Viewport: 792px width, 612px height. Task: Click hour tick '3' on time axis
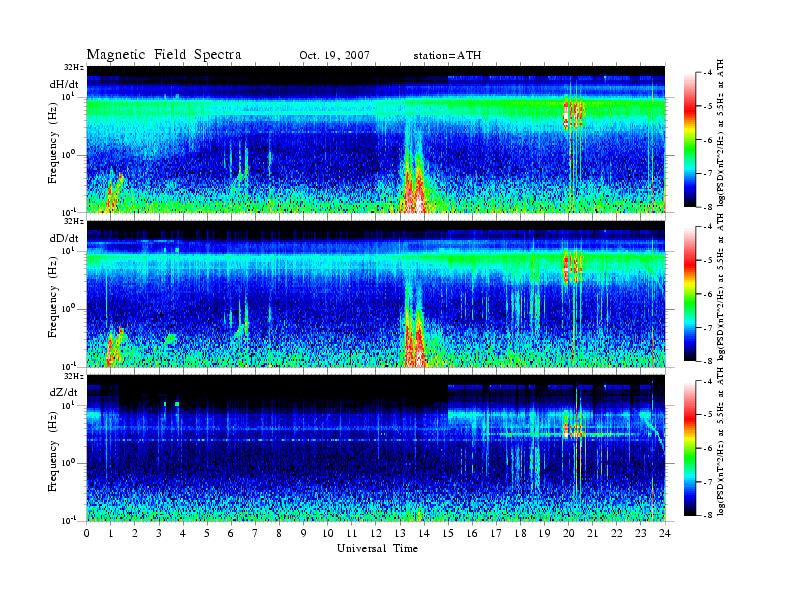[x=159, y=533]
